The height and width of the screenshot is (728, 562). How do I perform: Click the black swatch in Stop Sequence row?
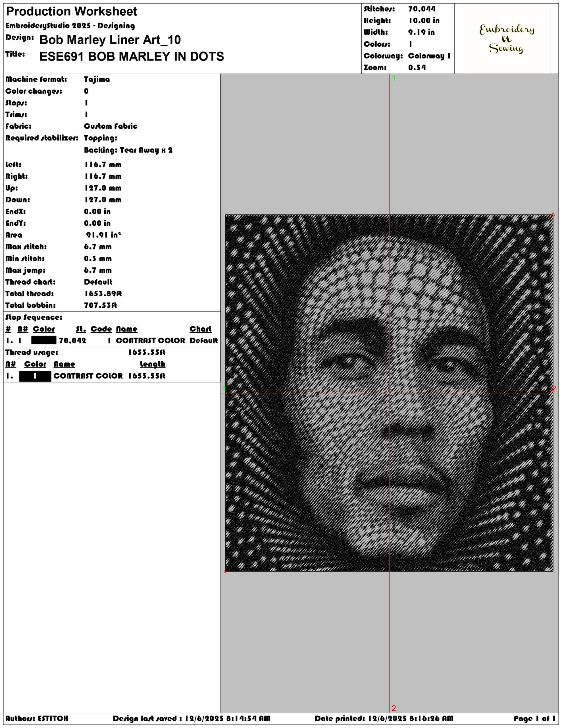[x=44, y=340]
